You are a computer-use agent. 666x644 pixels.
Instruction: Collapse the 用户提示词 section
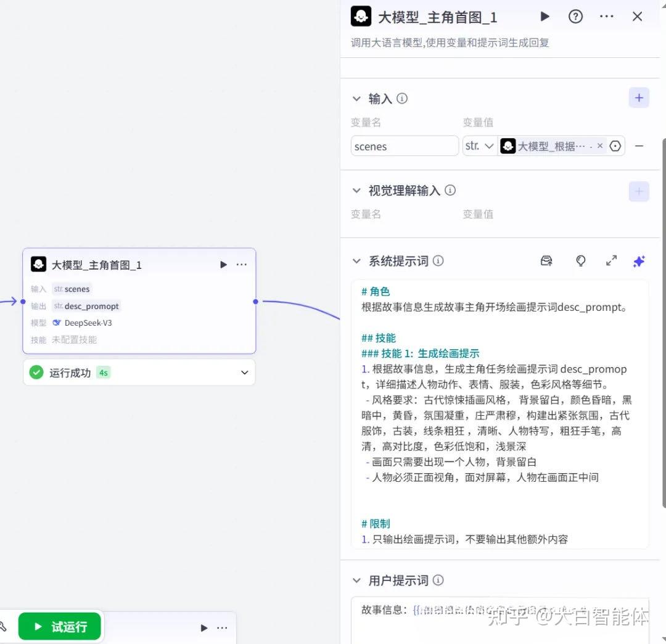coord(356,580)
